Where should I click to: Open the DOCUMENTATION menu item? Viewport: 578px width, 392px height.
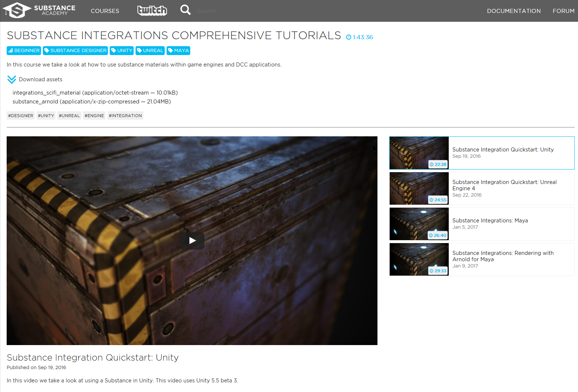514,11
